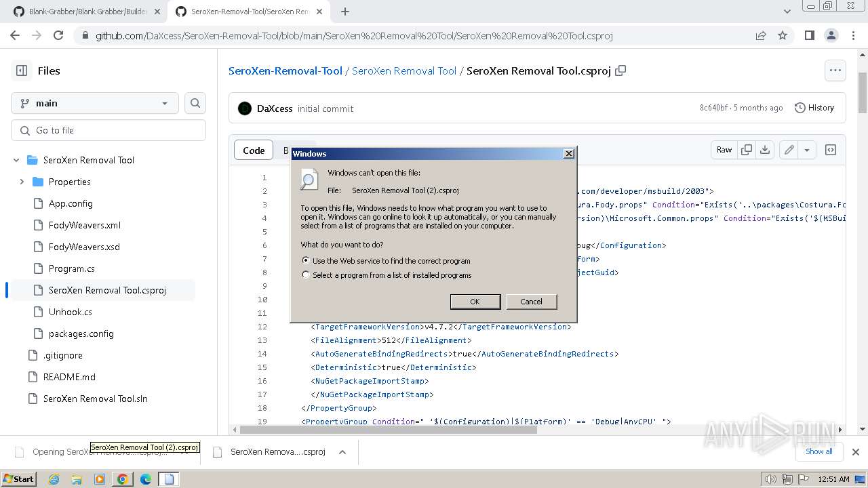
Task: Click horizontal code scrollbar
Action: [x=389, y=429]
